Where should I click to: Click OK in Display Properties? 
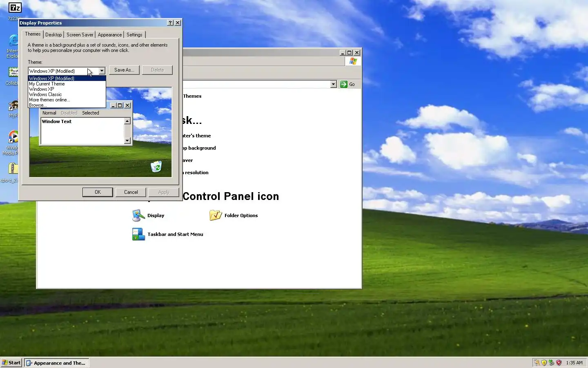pos(98,192)
